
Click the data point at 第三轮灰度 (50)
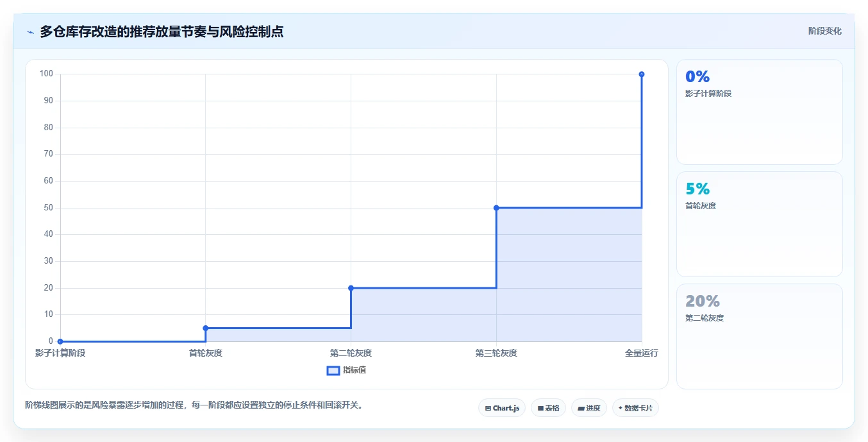[x=496, y=208]
